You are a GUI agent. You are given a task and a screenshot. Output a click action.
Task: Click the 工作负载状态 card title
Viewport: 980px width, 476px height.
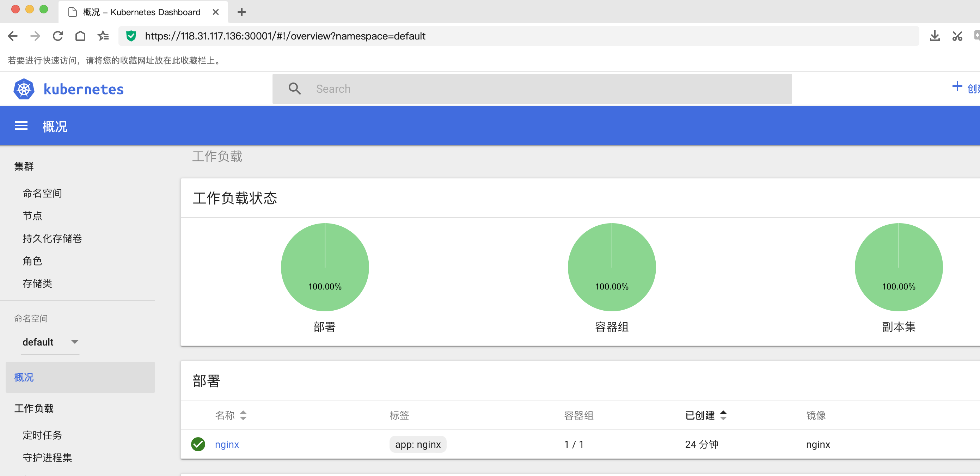pos(235,198)
